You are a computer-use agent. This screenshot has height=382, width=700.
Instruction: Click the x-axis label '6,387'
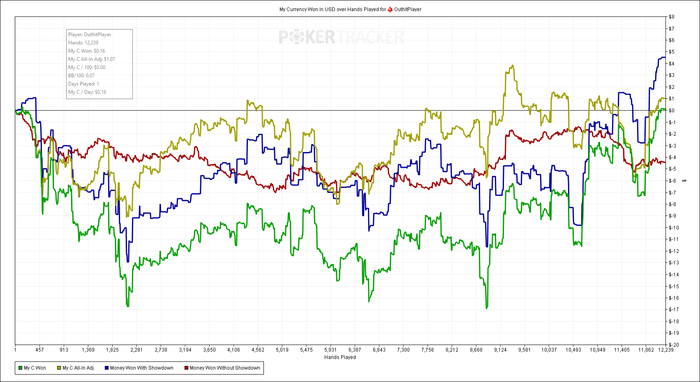click(x=354, y=351)
